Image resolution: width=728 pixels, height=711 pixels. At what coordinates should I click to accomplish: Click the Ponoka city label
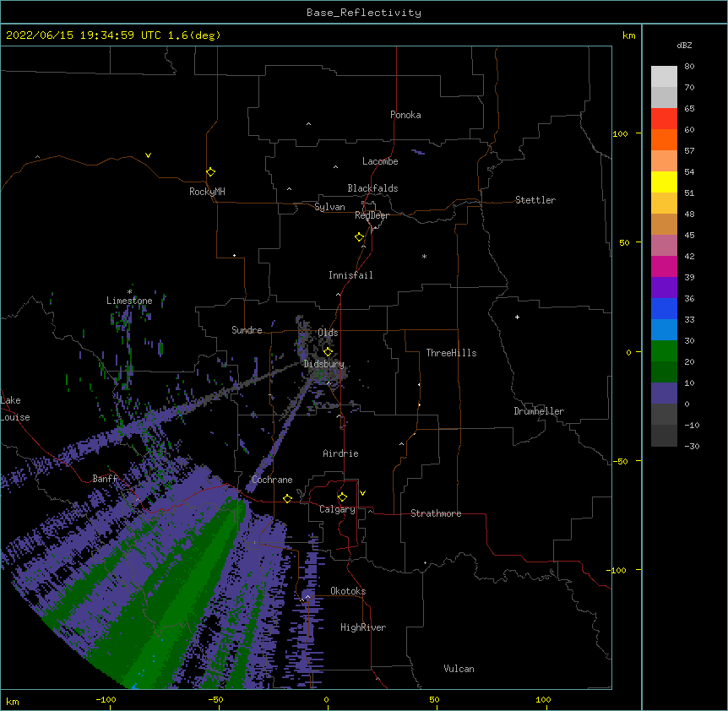pos(405,115)
